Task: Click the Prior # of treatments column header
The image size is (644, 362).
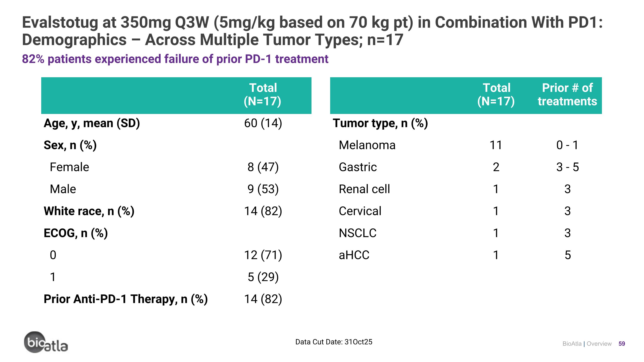Action: (x=567, y=95)
